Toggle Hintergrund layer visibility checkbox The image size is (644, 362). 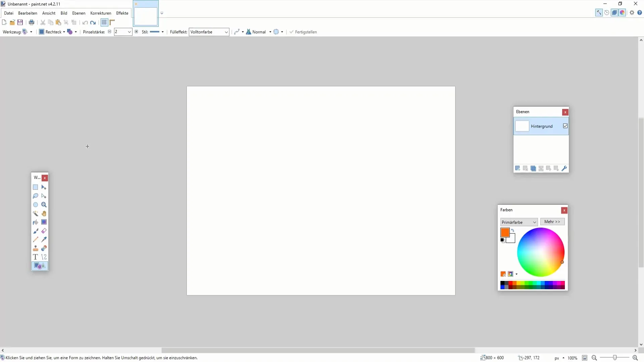(x=566, y=126)
